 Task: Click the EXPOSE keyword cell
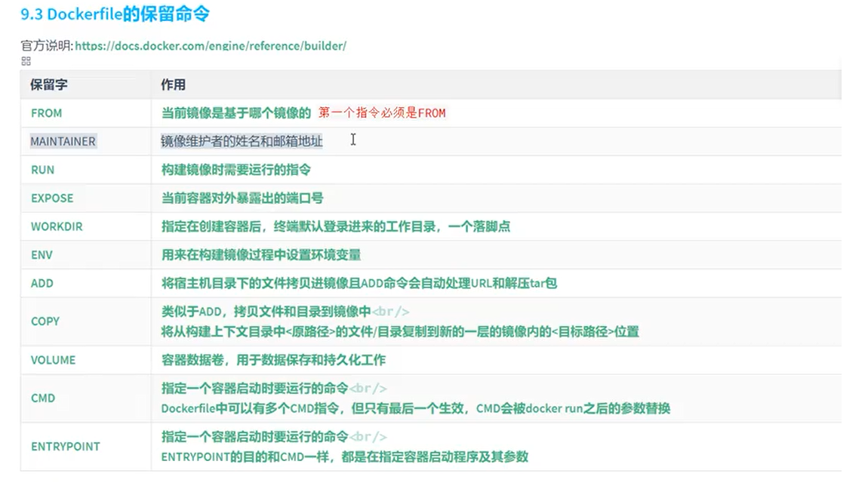52,198
